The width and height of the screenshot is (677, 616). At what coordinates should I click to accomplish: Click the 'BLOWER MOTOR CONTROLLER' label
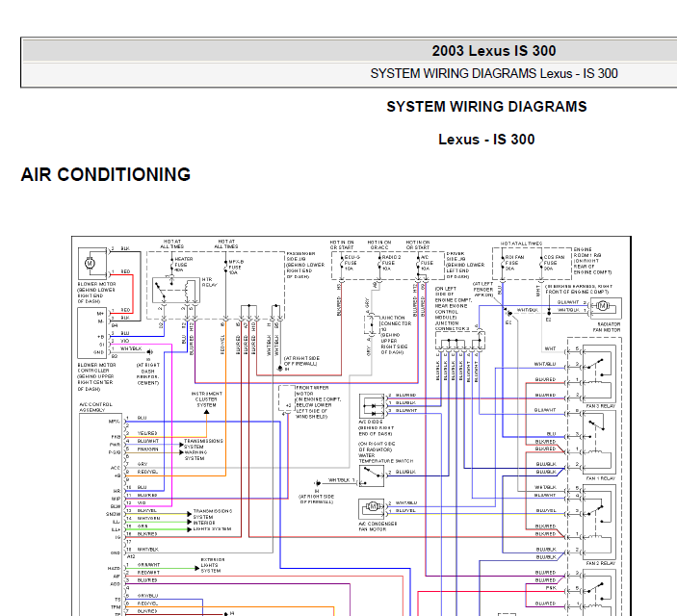(96, 368)
